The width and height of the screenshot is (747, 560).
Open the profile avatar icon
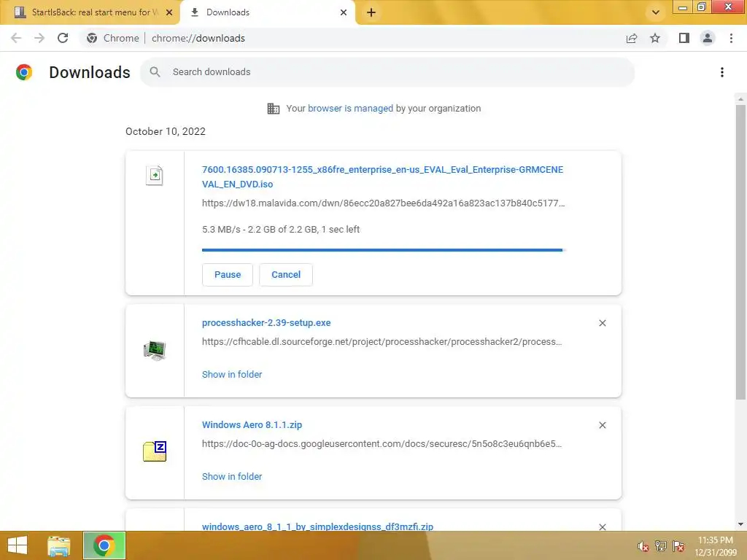pos(708,38)
